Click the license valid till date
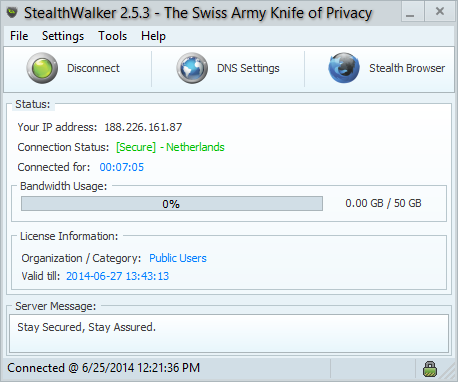The height and width of the screenshot is (382, 458). 118,276
